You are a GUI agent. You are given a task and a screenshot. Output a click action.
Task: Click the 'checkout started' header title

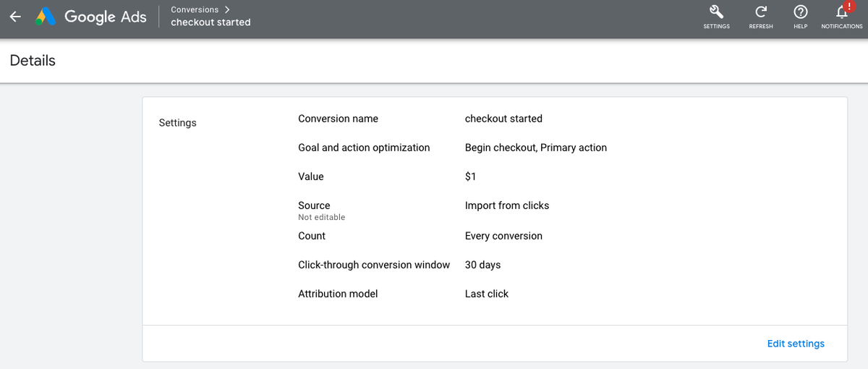(210, 22)
